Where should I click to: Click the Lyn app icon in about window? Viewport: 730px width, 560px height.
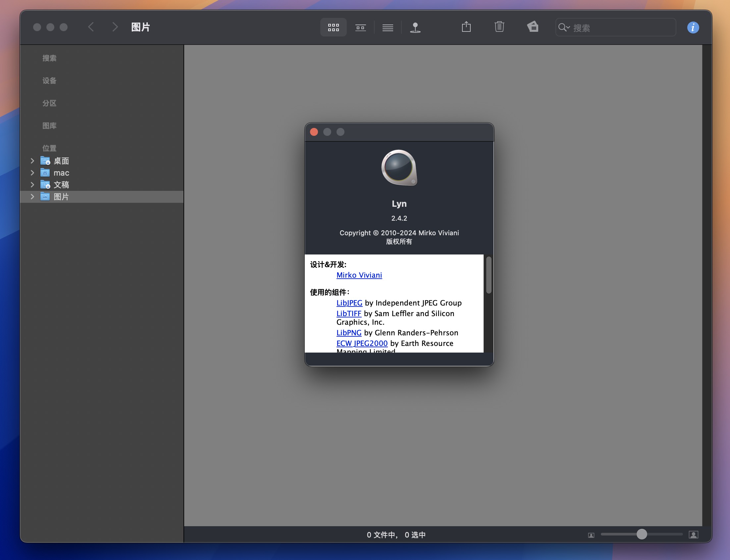click(399, 168)
